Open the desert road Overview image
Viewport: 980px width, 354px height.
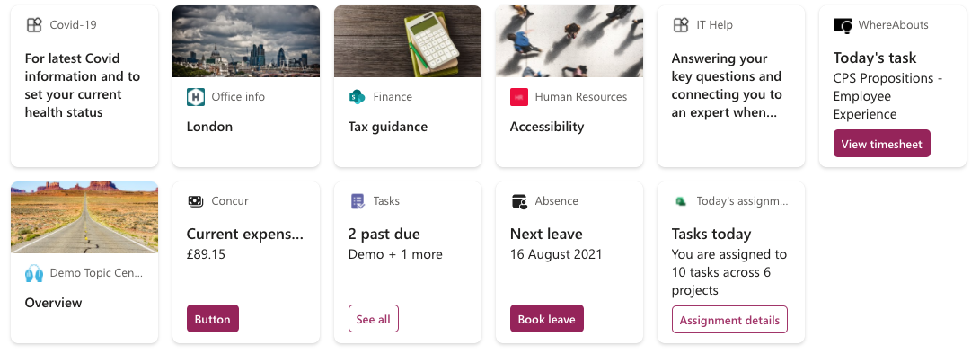tap(84, 217)
